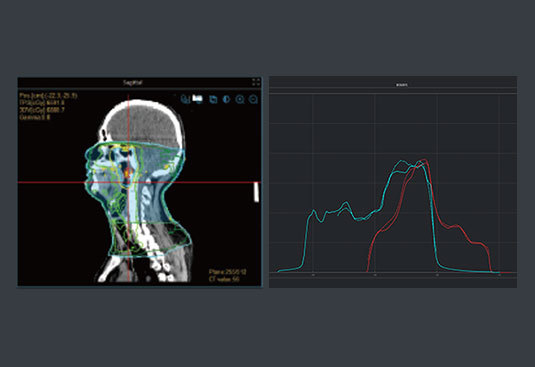Click the gray brain region in CT image

[x=143, y=124]
